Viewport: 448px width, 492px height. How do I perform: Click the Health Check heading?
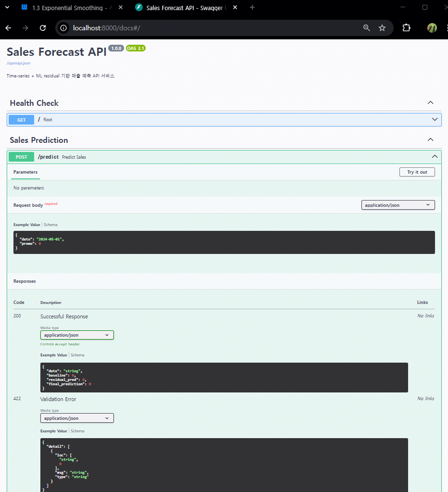[34, 103]
